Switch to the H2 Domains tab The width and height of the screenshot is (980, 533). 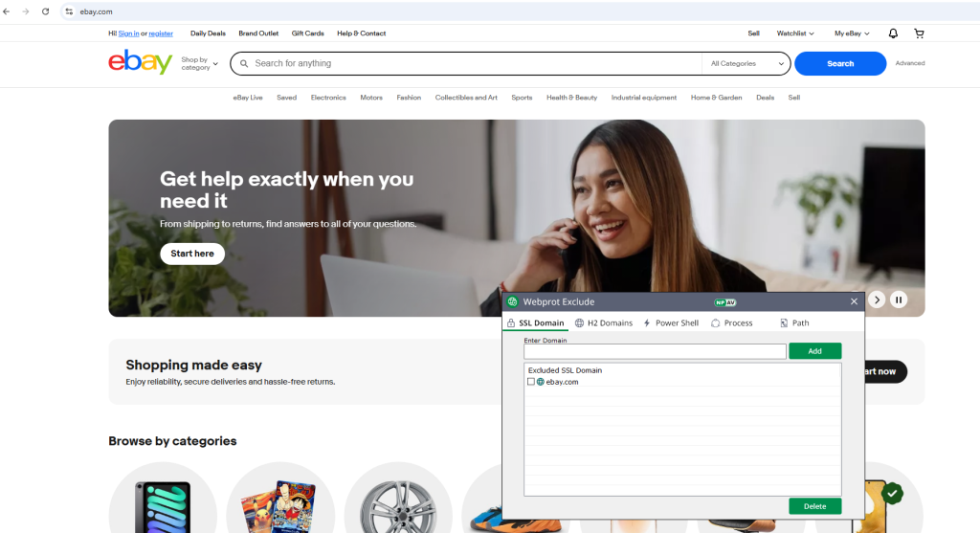coord(604,323)
